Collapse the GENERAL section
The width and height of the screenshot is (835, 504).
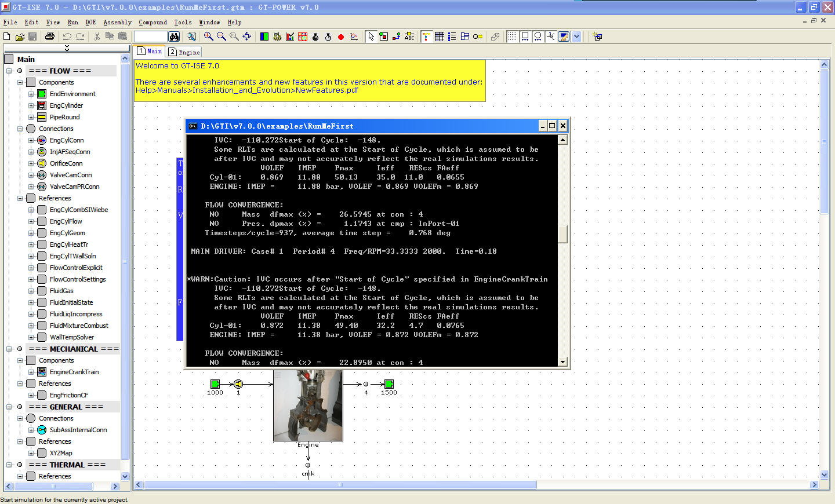(x=9, y=407)
